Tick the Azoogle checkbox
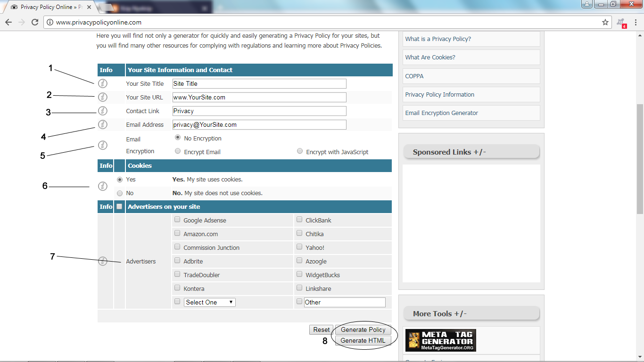 point(299,261)
